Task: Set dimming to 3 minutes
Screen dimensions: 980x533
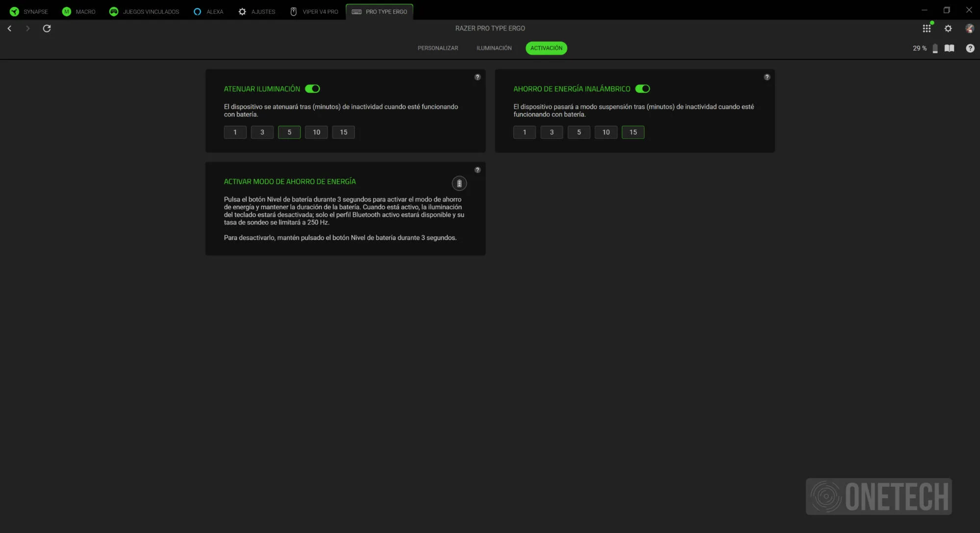Action: (x=262, y=132)
